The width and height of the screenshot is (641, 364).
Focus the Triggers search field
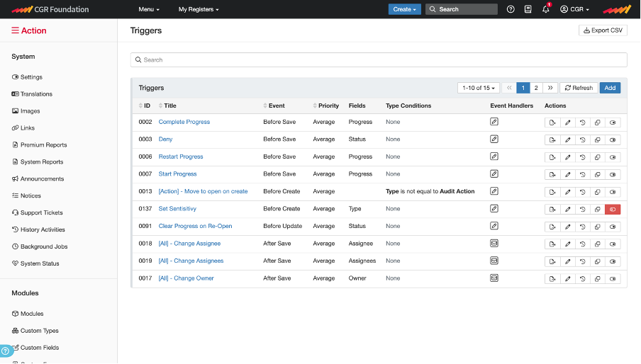click(x=379, y=59)
